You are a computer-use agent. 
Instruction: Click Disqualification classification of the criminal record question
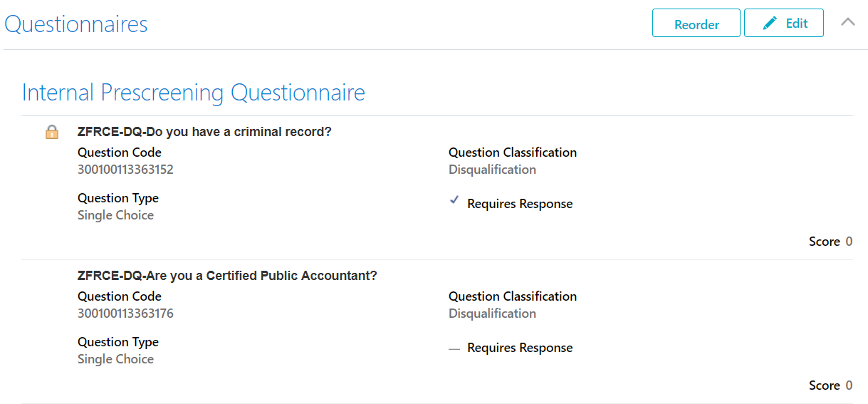492,170
